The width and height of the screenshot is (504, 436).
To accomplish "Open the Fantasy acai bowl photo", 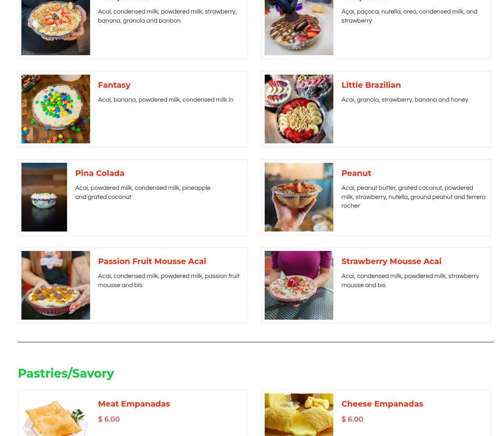I will (x=56, y=109).
